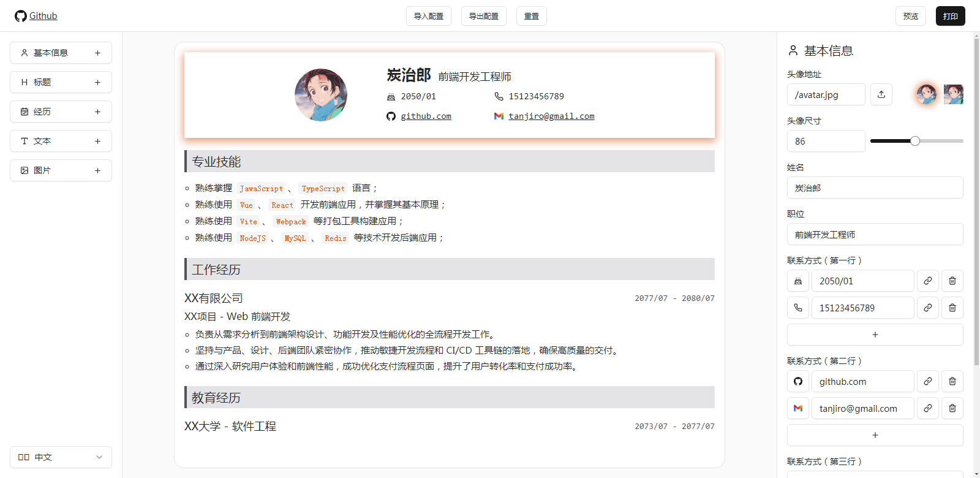Click the Gmail icon in email row
The height and width of the screenshot is (478, 980).
click(797, 408)
